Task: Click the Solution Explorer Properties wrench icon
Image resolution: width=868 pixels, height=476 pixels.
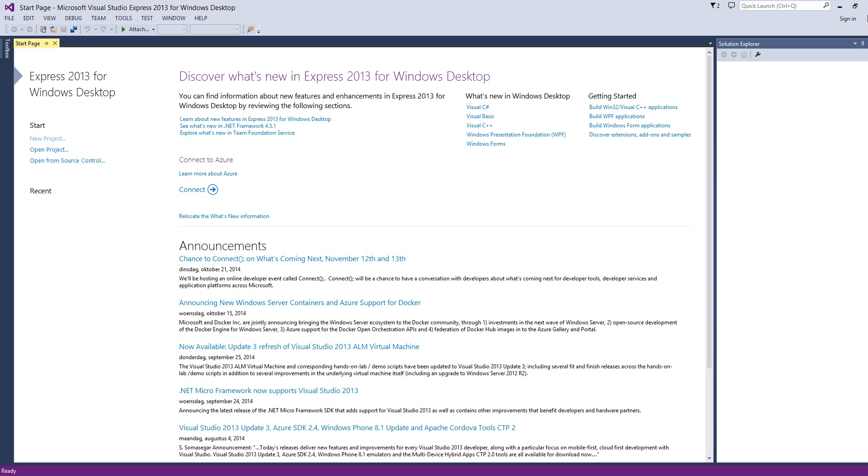Action: click(x=758, y=55)
